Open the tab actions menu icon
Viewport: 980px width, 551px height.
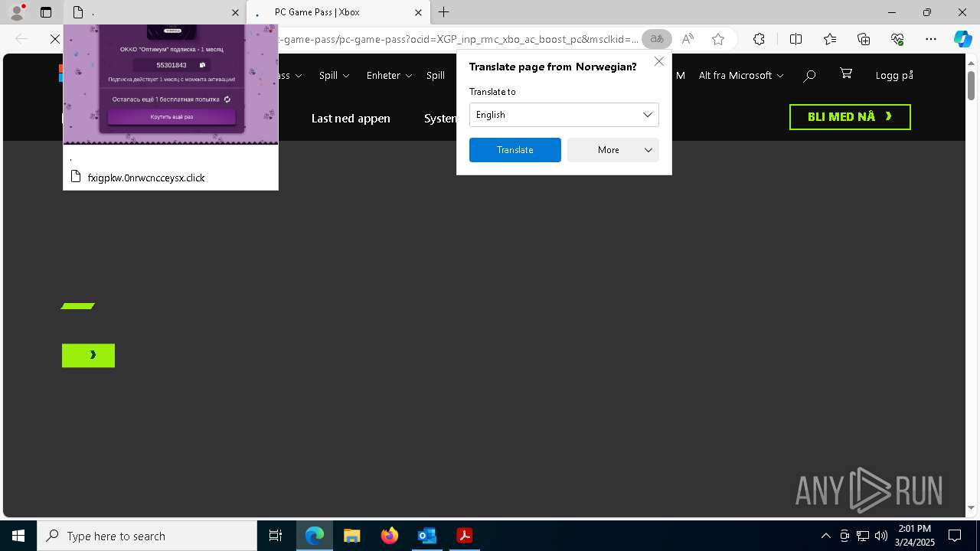point(46,12)
